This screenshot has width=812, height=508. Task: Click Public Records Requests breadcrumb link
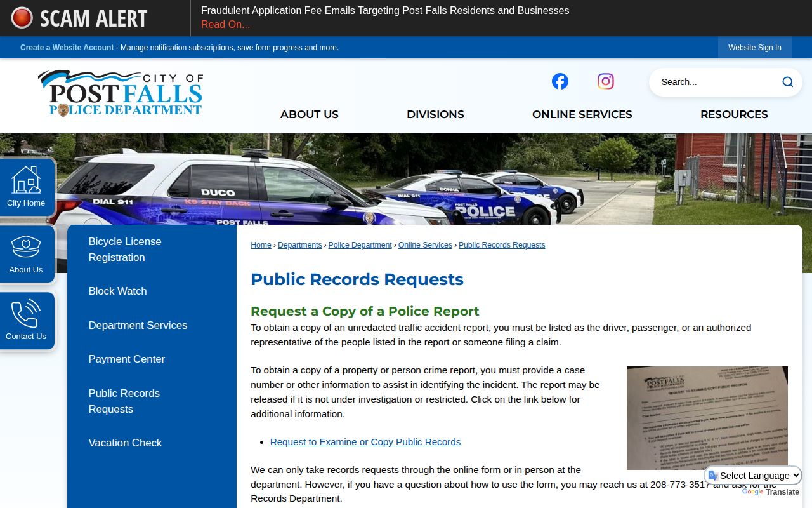502,245
